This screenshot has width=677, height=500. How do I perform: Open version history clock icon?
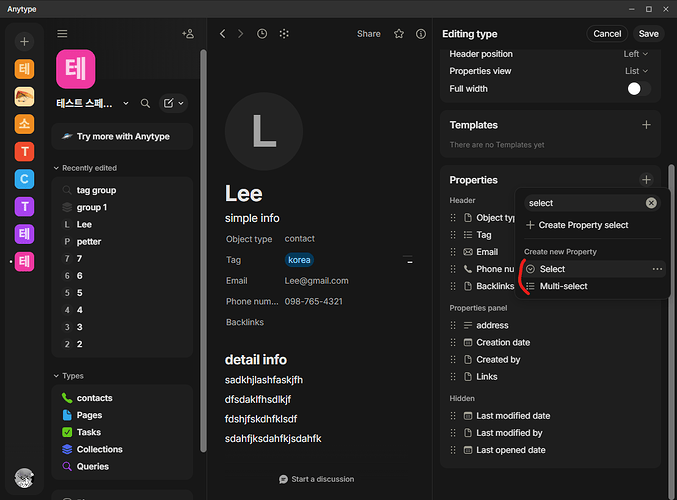point(262,34)
